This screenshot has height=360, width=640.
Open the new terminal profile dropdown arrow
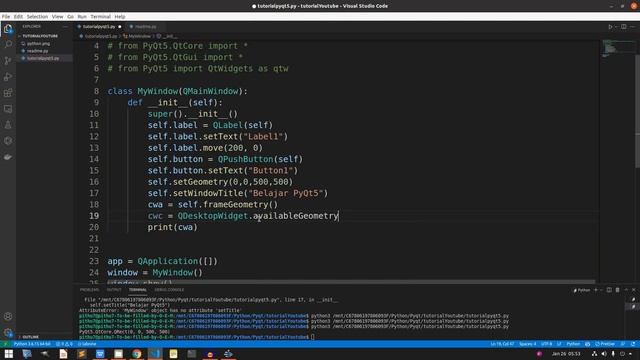click(601, 290)
